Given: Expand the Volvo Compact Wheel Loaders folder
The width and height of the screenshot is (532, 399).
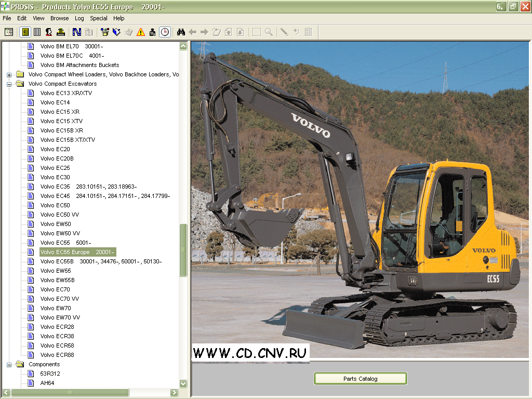Looking at the screenshot, I should click(x=9, y=75).
